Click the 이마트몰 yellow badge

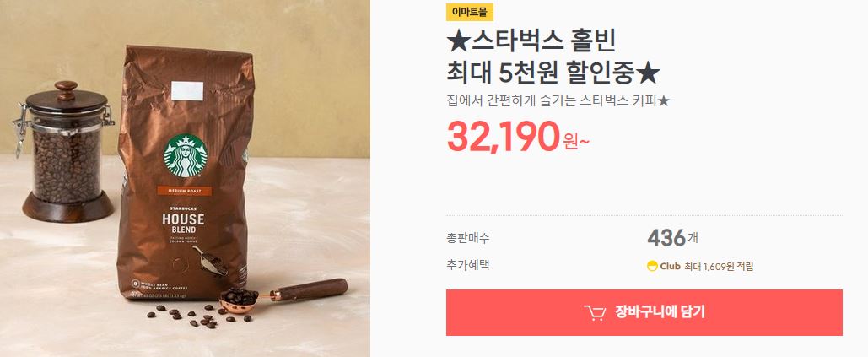coord(469,12)
